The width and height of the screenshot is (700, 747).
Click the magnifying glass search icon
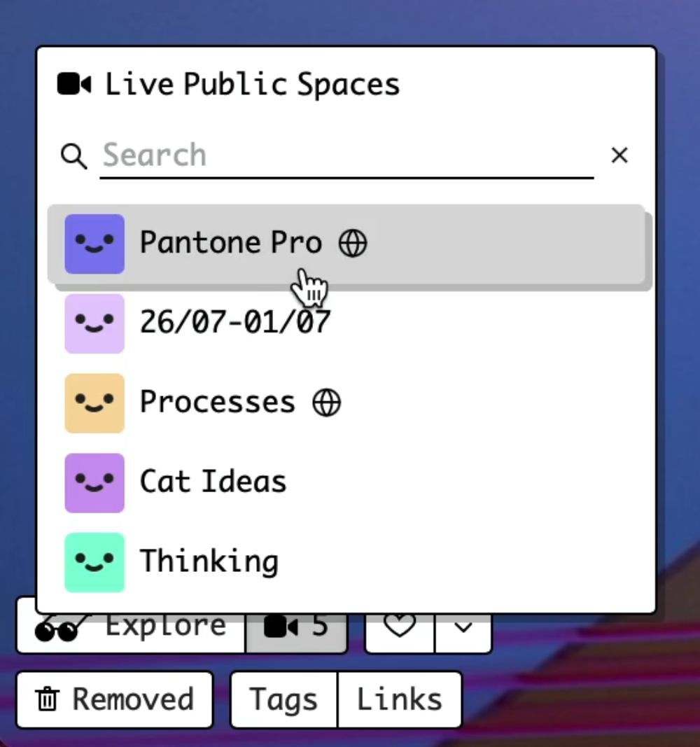pyautogui.click(x=73, y=156)
